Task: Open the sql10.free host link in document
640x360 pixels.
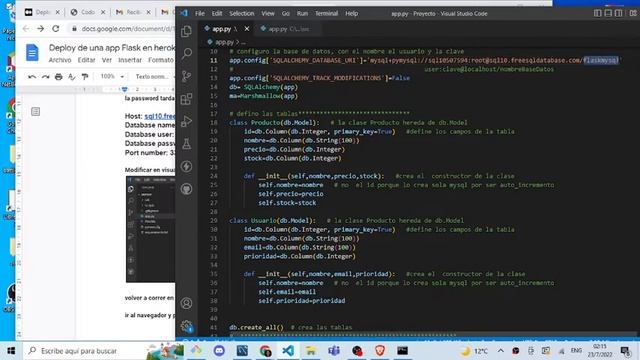Action: [160, 116]
